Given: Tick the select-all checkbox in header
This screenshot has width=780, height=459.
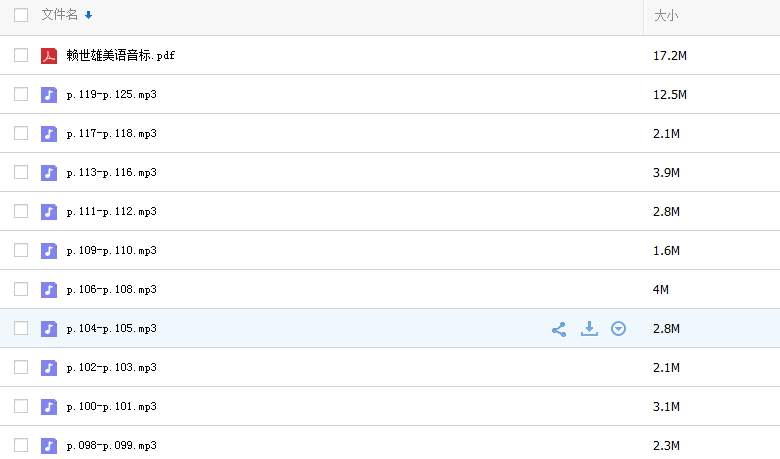Looking at the screenshot, I should click(21, 15).
